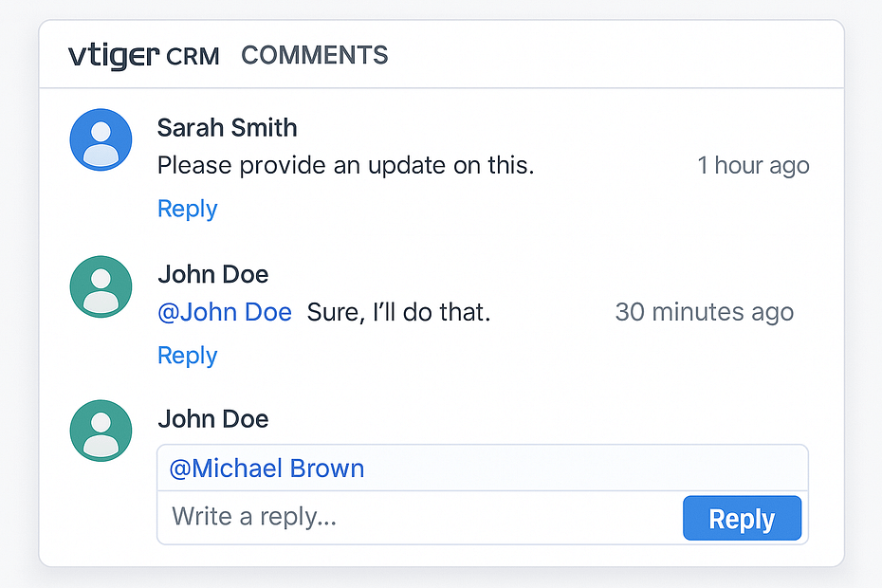
Task: Select the "Please provide an update on this." text
Action: (345, 166)
